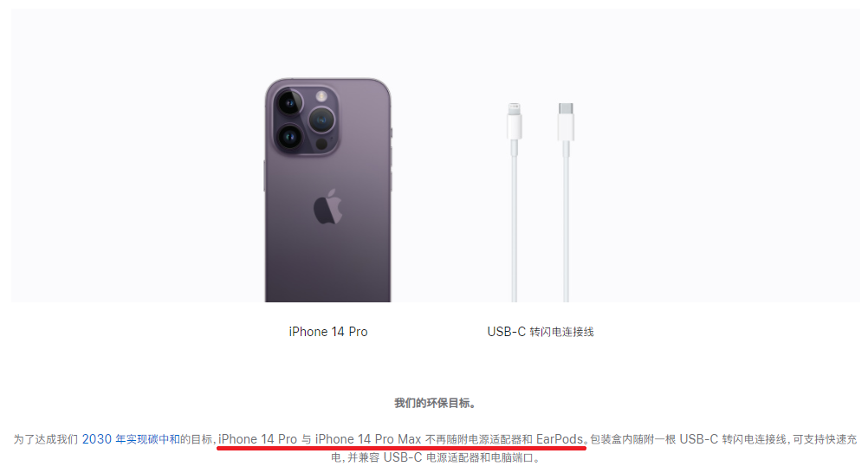Screen dimensions: 868x473
Task: Click the LiDAR sensor below the right lens
Action: tap(321, 144)
